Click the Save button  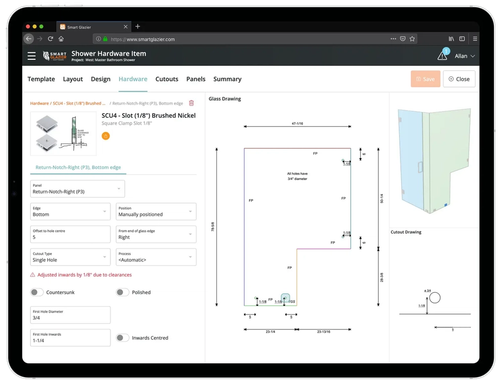425,79
